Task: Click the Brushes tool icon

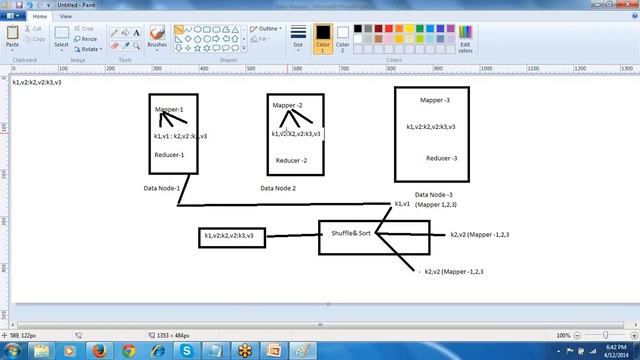Action: [x=157, y=33]
